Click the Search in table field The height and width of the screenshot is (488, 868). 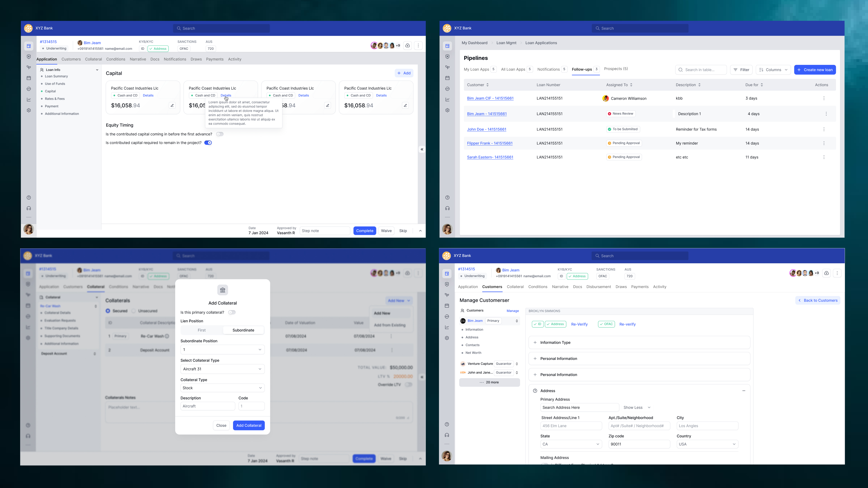(x=701, y=70)
